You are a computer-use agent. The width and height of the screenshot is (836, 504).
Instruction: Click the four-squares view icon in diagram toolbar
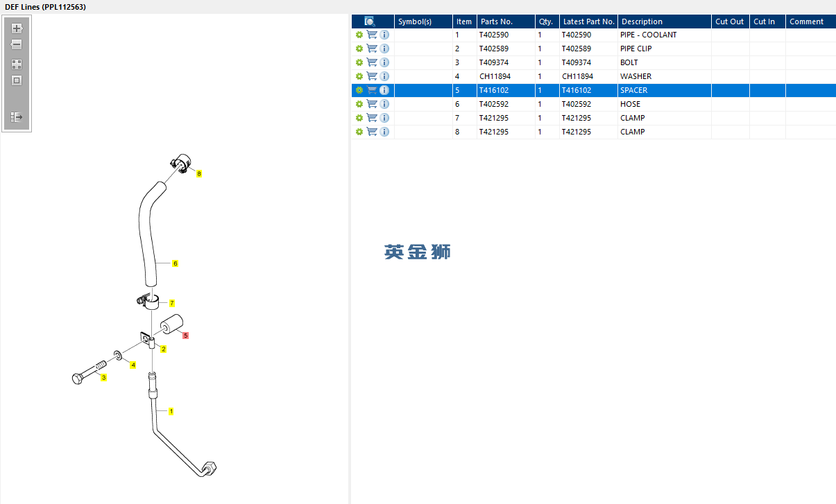coord(17,64)
